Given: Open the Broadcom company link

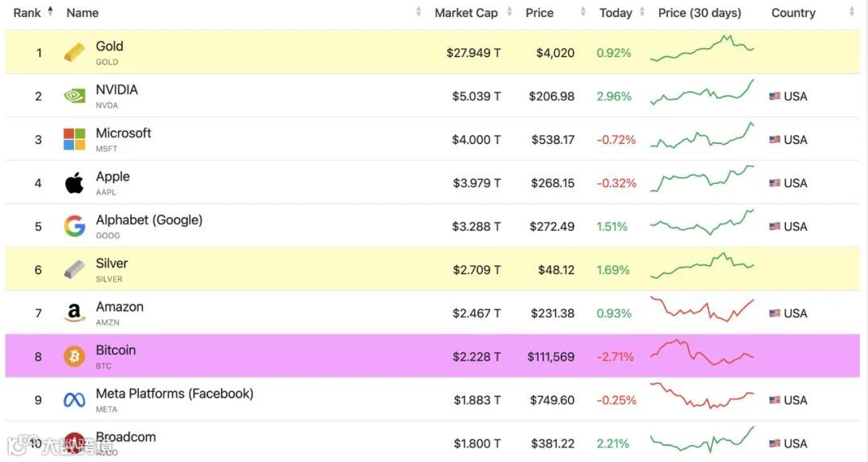Looking at the screenshot, I should pos(126,437).
